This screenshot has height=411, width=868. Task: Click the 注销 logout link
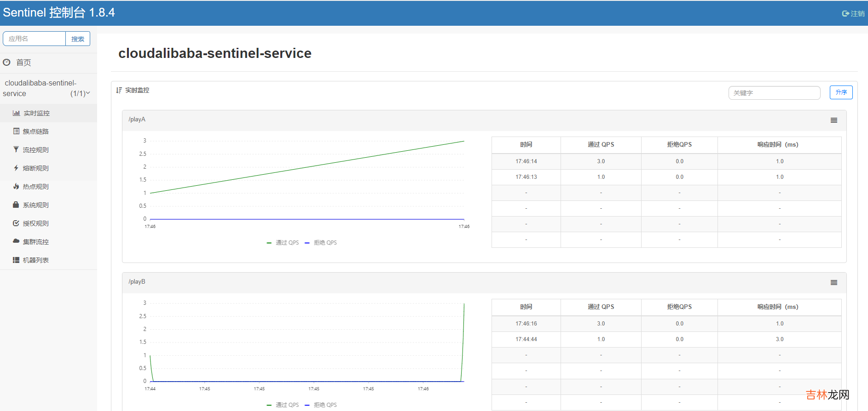point(853,14)
